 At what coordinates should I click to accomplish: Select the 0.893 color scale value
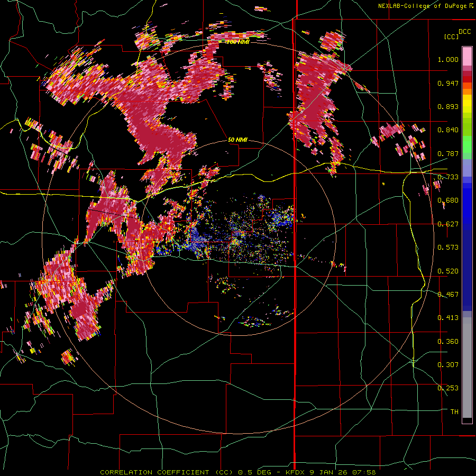tap(448, 106)
